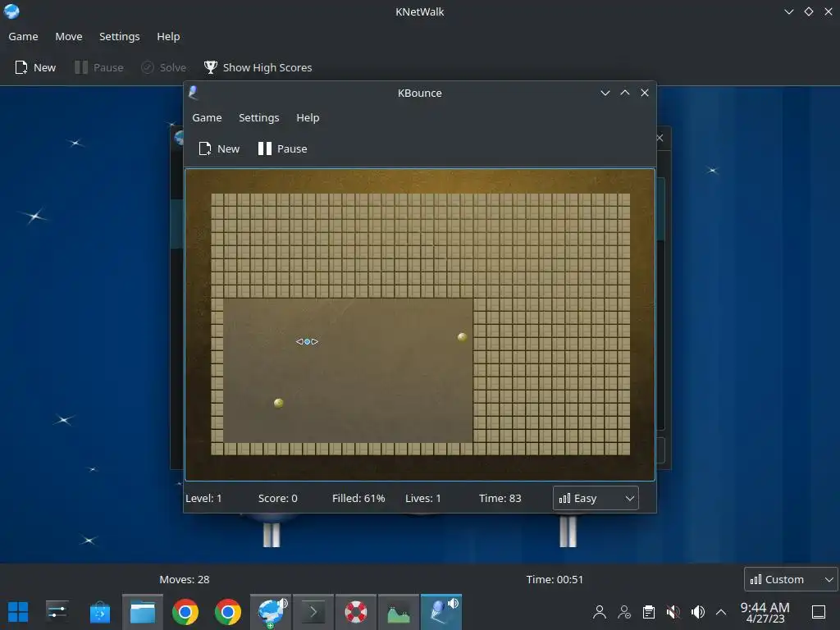Start a new KBounce game
Viewport: 840px width, 630px height.
(219, 149)
